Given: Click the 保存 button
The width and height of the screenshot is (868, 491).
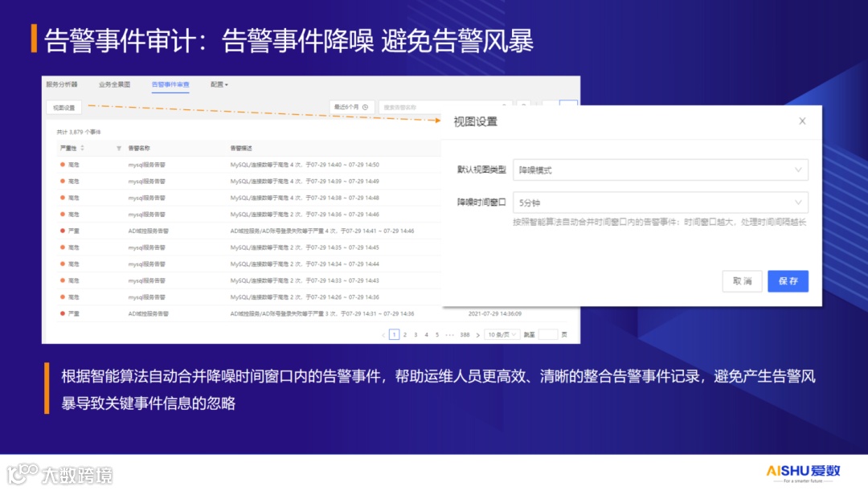Looking at the screenshot, I should point(788,281).
